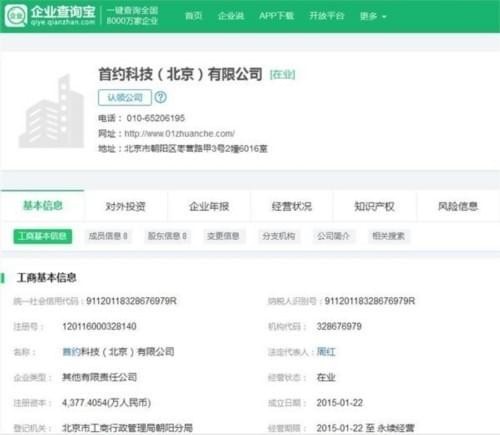Image resolution: width=500 pixels, height=435 pixels.
Task: Click the 在业 value under 经营状态
Action: (326, 377)
